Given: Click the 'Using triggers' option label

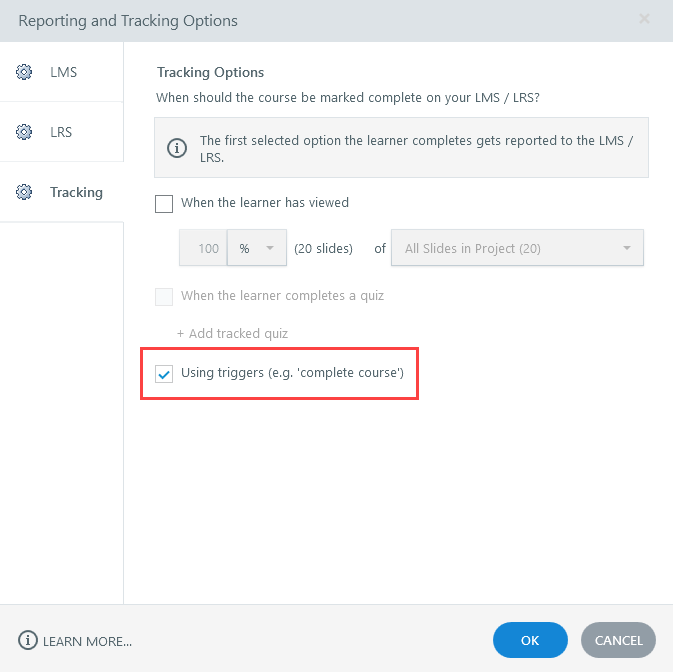Looking at the screenshot, I should pyautogui.click(x=292, y=374).
